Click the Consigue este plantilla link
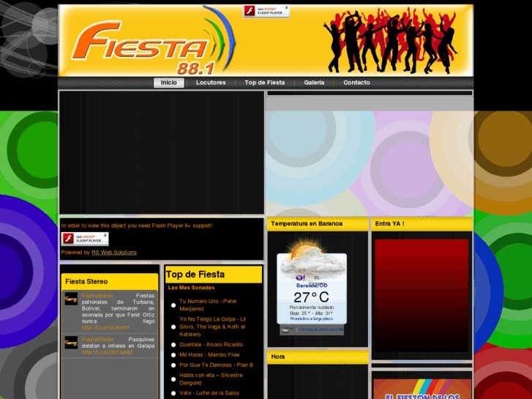The width and height of the screenshot is (532, 399). [321, 329]
